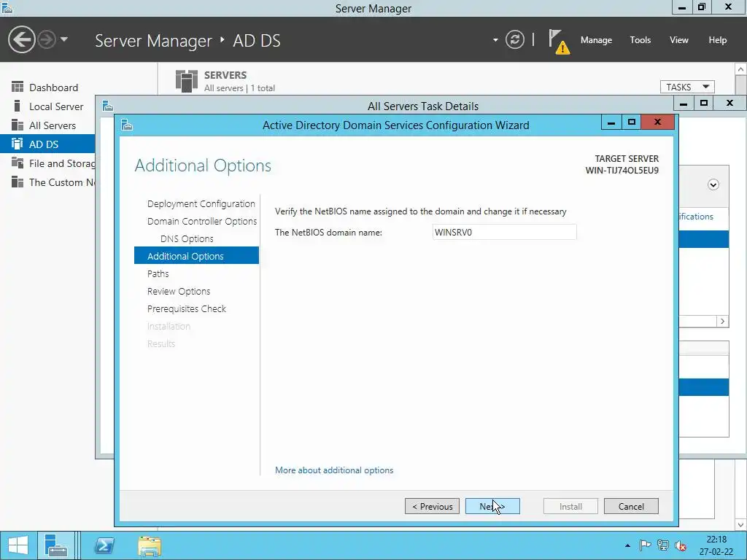Image resolution: width=747 pixels, height=560 pixels.
Task: Go to DNS Options wizard step
Action: point(187,238)
